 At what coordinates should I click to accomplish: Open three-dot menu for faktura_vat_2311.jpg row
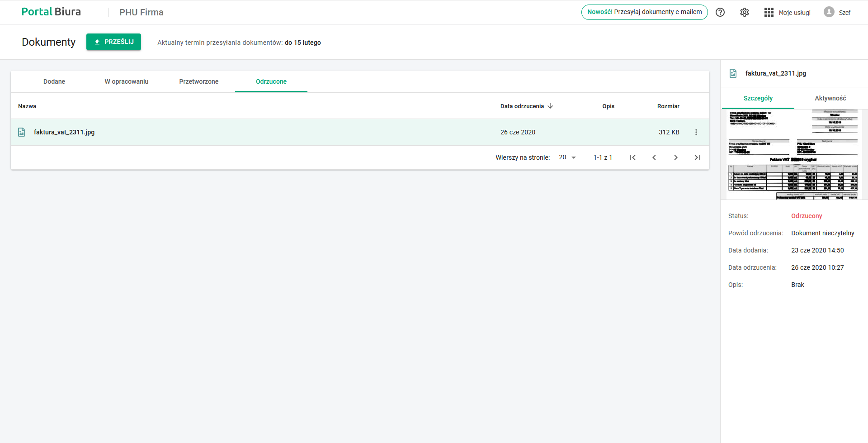click(x=696, y=132)
